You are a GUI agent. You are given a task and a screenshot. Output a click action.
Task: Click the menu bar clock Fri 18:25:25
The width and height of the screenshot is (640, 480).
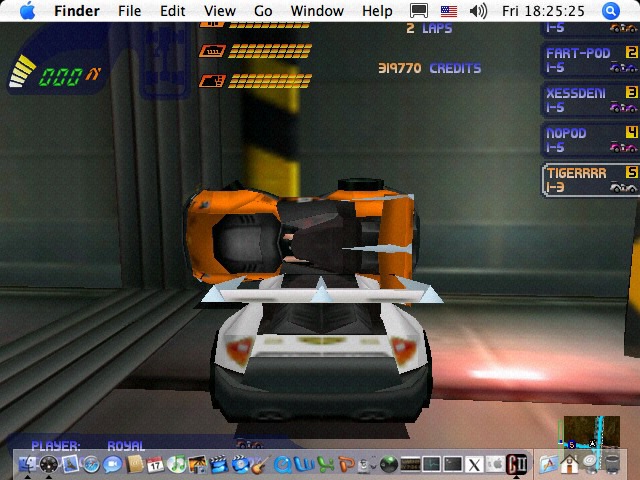tap(543, 11)
